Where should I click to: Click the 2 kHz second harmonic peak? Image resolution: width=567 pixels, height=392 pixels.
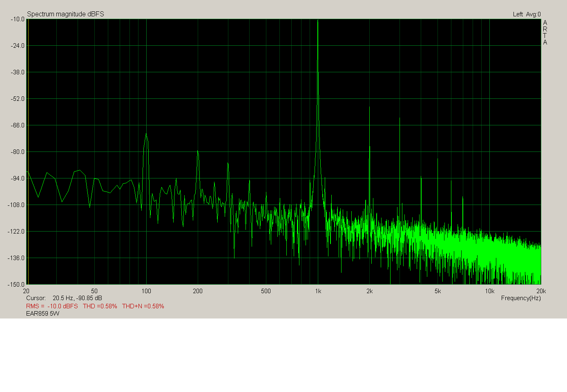(x=369, y=107)
